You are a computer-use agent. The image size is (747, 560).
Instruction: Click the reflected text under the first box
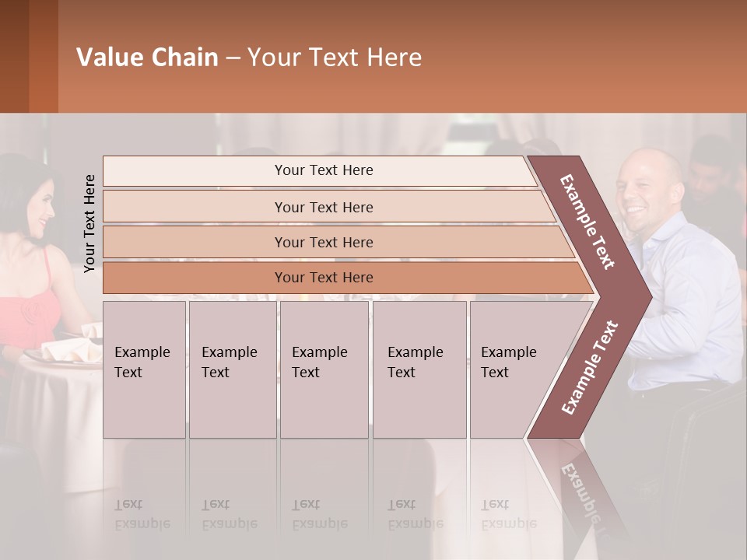coord(142,514)
